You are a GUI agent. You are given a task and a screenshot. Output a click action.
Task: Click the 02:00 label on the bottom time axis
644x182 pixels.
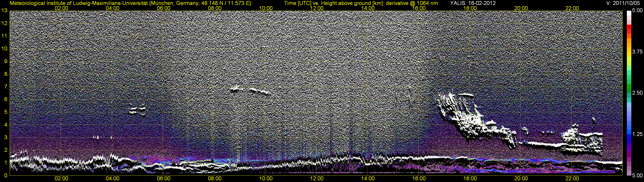pos(61,179)
